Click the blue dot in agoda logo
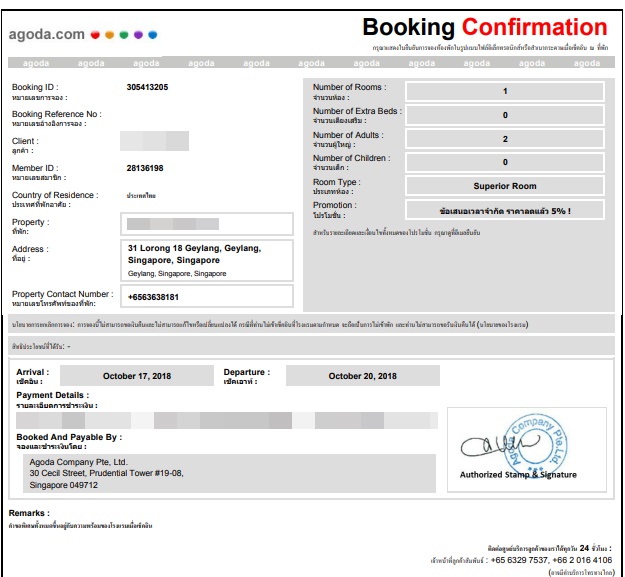This screenshot has width=625, height=577. pyautogui.click(x=153, y=35)
